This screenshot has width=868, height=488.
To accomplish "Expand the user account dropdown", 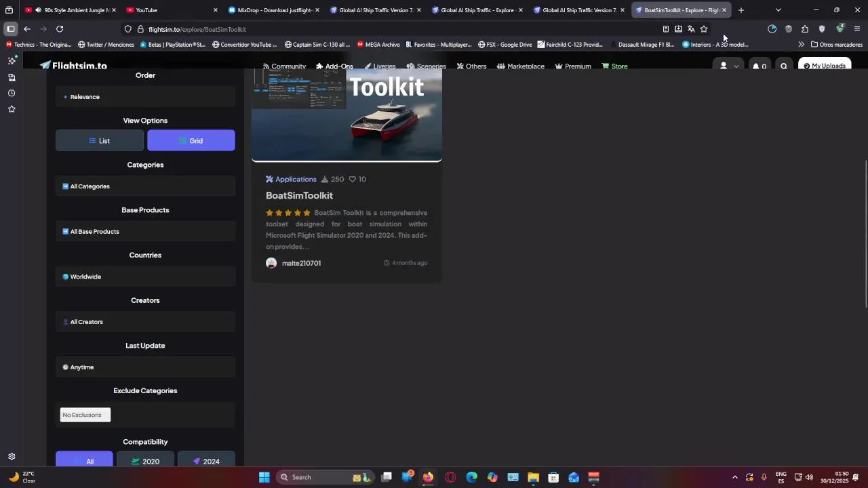I will point(729,66).
